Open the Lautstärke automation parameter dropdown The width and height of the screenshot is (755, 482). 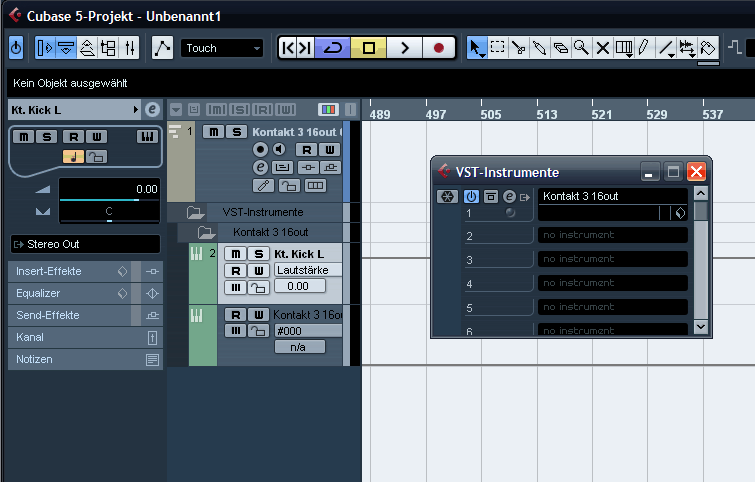(308, 270)
